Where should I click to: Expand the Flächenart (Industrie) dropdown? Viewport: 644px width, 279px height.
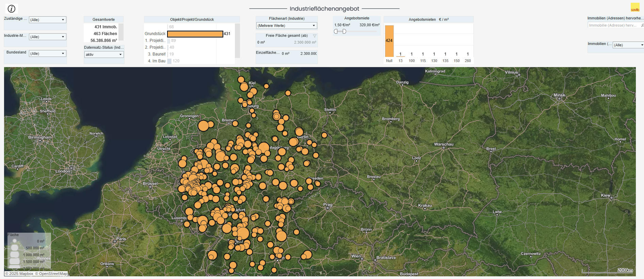[286, 26]
